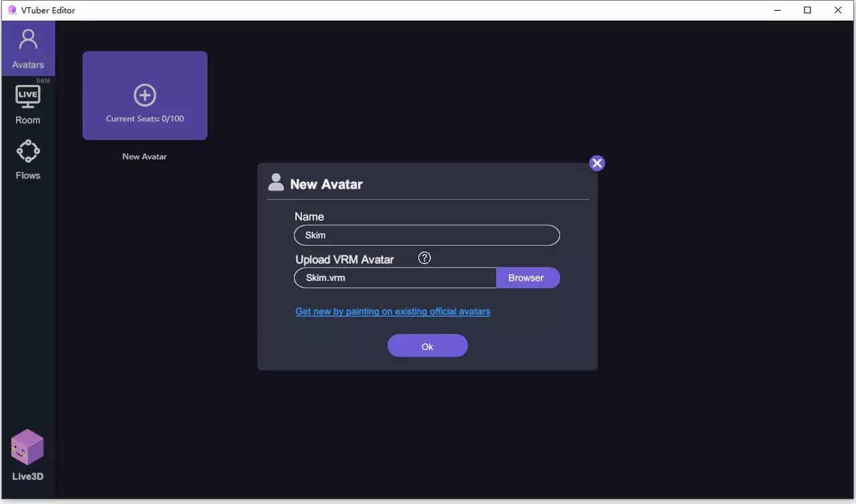This screenshot has width=856, height=504.
Task: Open the Avatars sidebar section
Action: [x=28, y=48]
